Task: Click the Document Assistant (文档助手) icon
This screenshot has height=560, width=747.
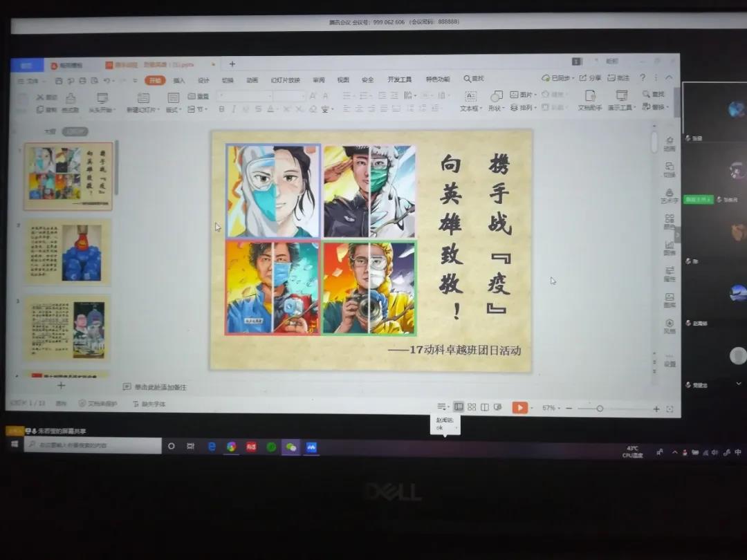Action: coord(590,96)
